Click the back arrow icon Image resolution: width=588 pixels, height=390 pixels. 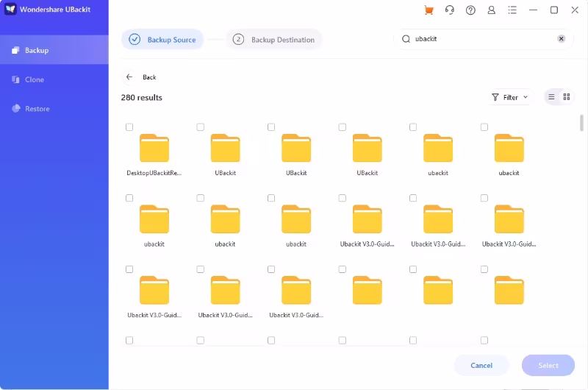click(129, 77)
